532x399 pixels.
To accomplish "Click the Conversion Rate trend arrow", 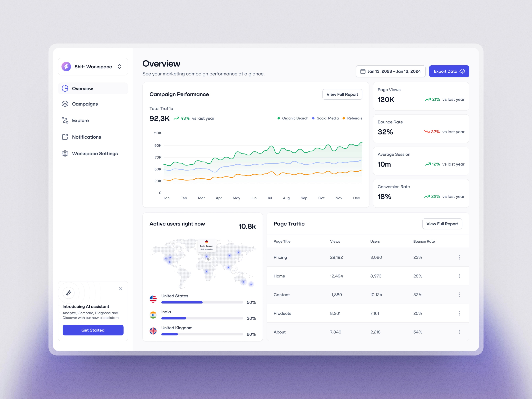I will (x=427, y=196).
